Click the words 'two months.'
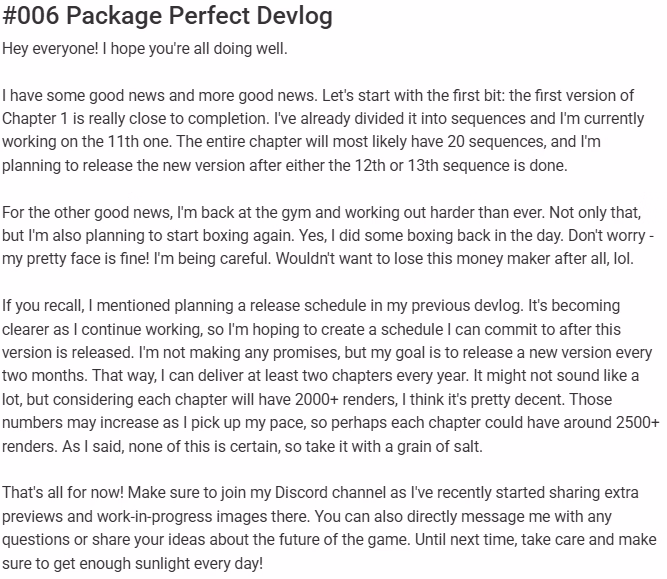The image size is (667, 579). [x=45, y=376]
